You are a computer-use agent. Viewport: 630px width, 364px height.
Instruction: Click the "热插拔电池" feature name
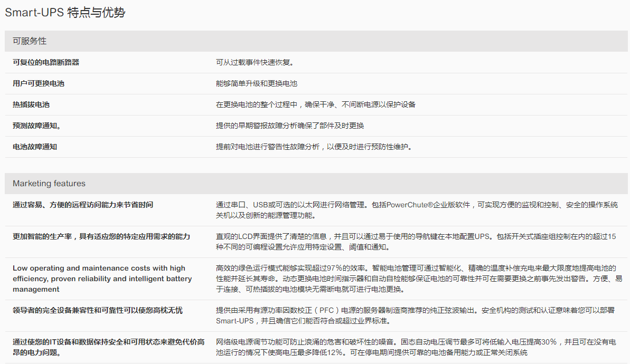coord(31,104)
